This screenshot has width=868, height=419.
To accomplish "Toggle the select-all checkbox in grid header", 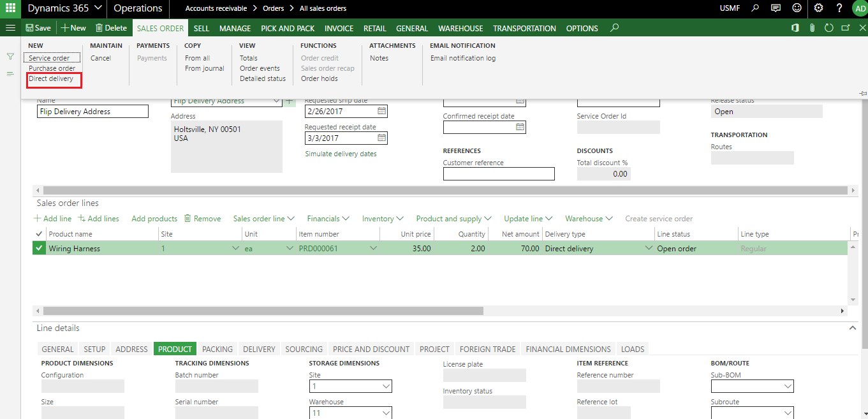I will (39, 234).
